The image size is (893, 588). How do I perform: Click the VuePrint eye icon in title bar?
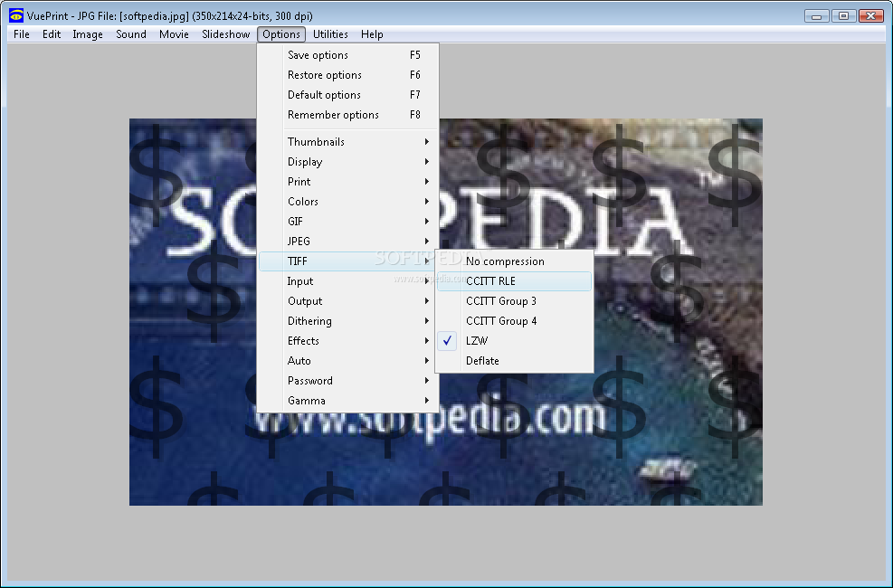(x=16, y=16)
